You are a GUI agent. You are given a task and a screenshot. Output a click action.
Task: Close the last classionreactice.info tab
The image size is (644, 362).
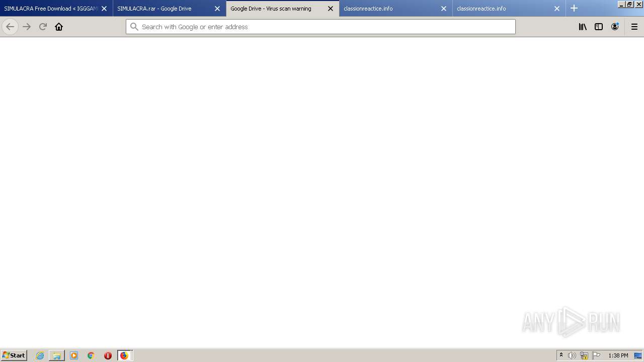click(557, 9)
